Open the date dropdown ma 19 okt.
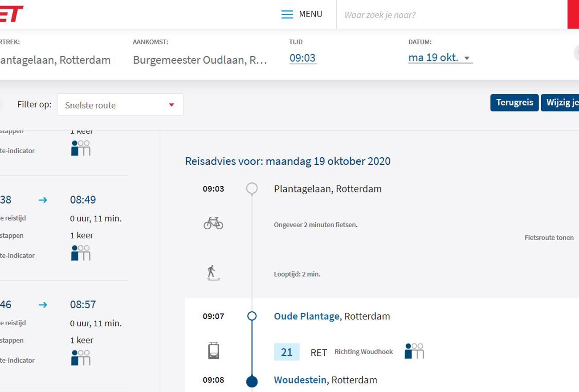This screenshot has height=392, width=579. coord(440,58)
